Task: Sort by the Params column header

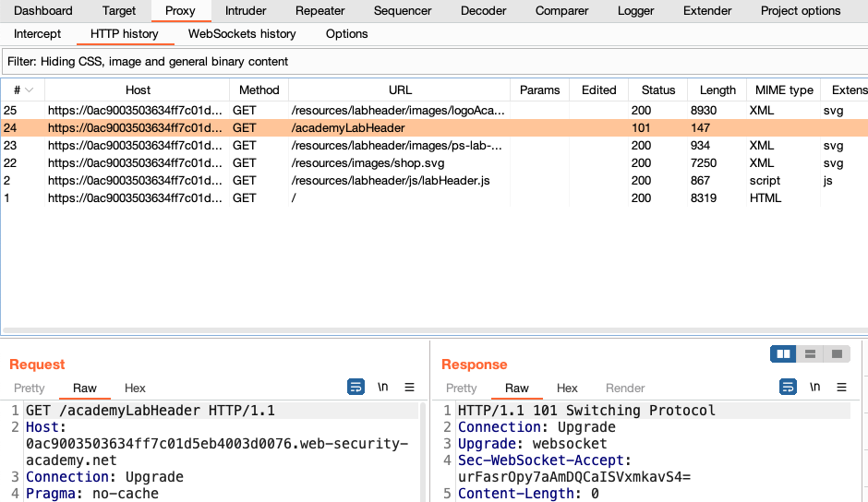Action: (540, 90)
